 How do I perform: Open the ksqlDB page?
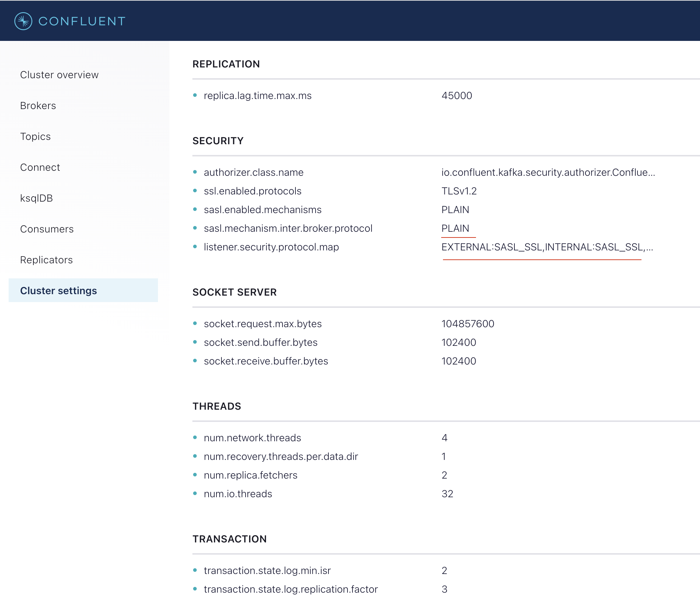point(36,198)
